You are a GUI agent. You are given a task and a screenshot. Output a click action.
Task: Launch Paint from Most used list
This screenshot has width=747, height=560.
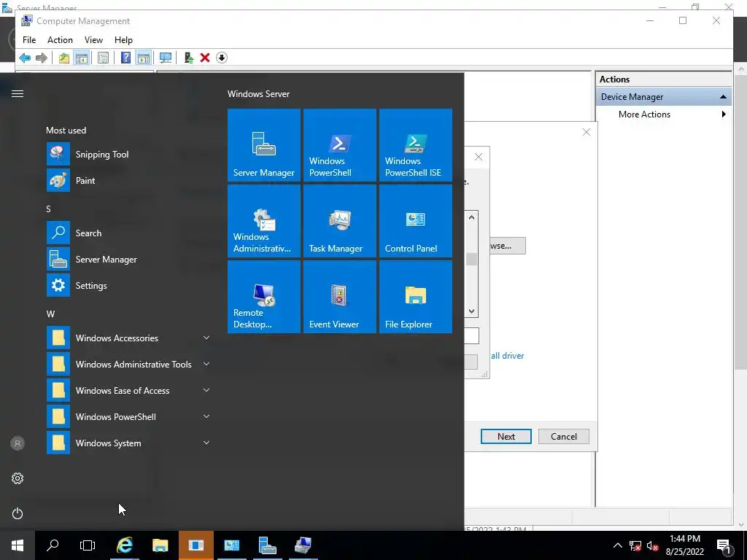coord(128,181)
